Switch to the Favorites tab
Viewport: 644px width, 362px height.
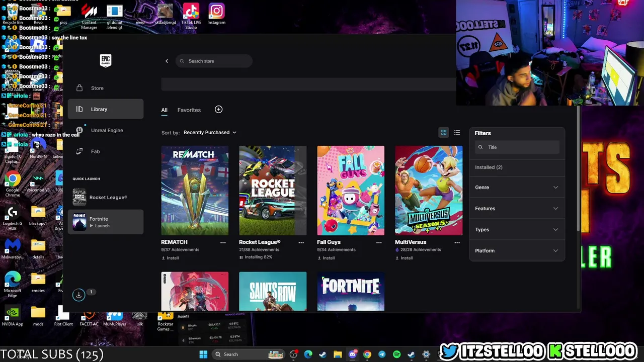(189, 110)
